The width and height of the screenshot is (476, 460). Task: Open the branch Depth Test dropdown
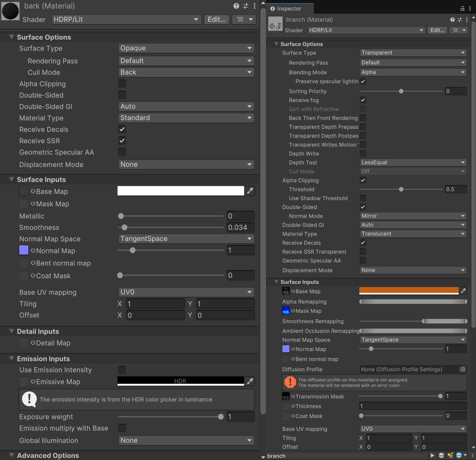[x=413, y=162]
